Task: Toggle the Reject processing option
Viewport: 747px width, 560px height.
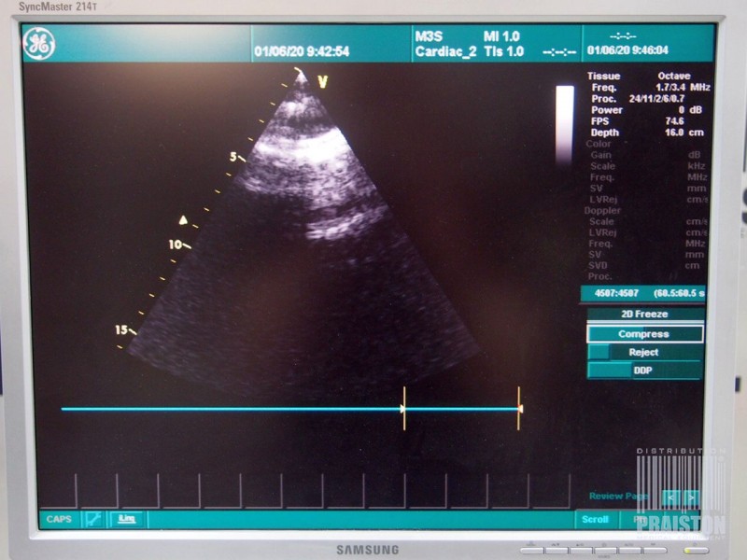Action: tap(643, 352)
